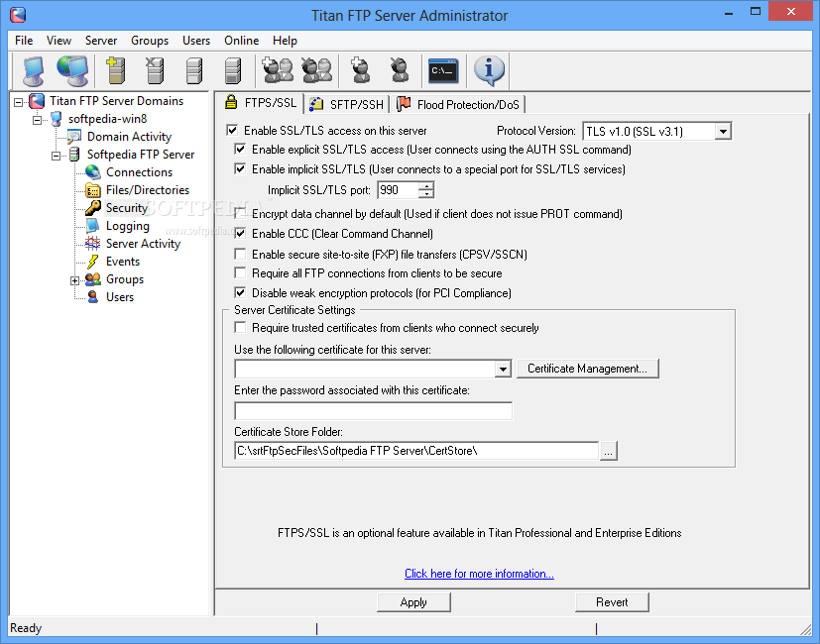Switch to the SFTP/SSH tab
The height and width of the screenshot is (644, 820).
pos(348,105)
